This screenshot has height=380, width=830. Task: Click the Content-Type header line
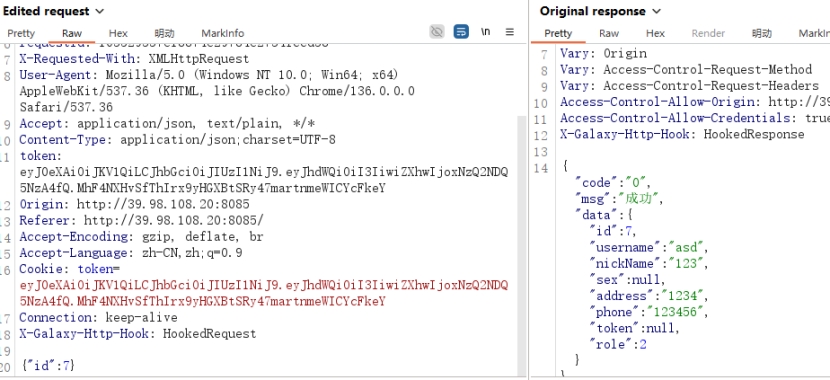click(177, 140)
